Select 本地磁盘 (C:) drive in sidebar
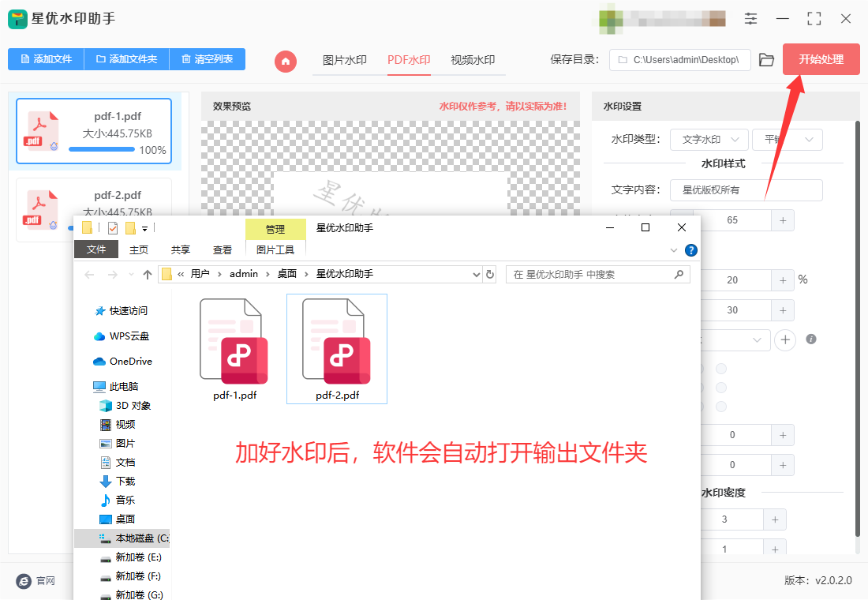The image size is (868, 600). [x=122, y=538]
